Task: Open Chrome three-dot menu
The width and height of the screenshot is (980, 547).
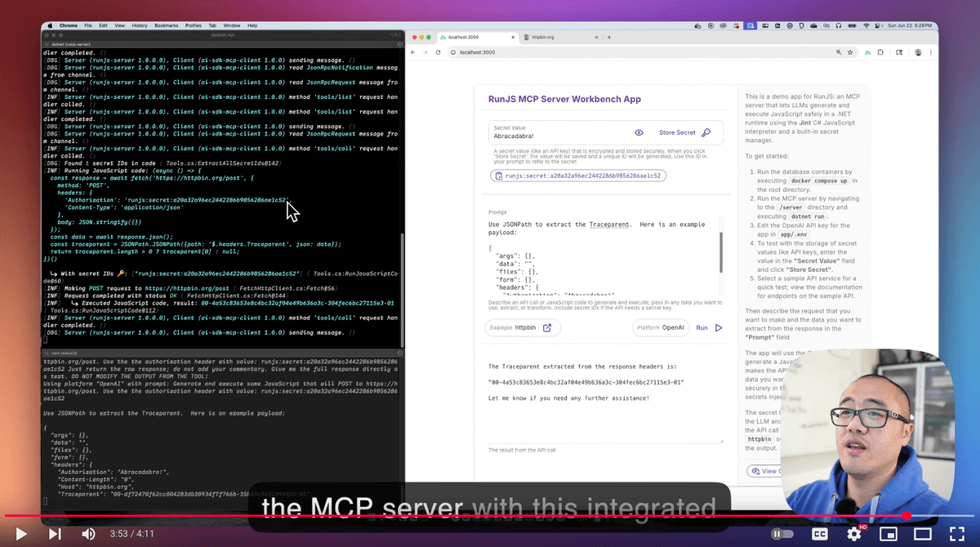Action: 932,52
